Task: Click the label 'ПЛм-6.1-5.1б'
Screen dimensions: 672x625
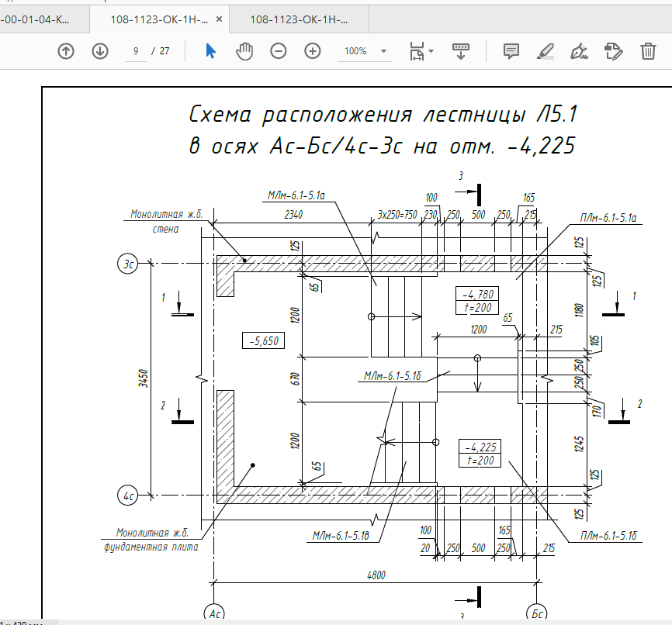Action: pyautogui.click(x=608, y=536)
